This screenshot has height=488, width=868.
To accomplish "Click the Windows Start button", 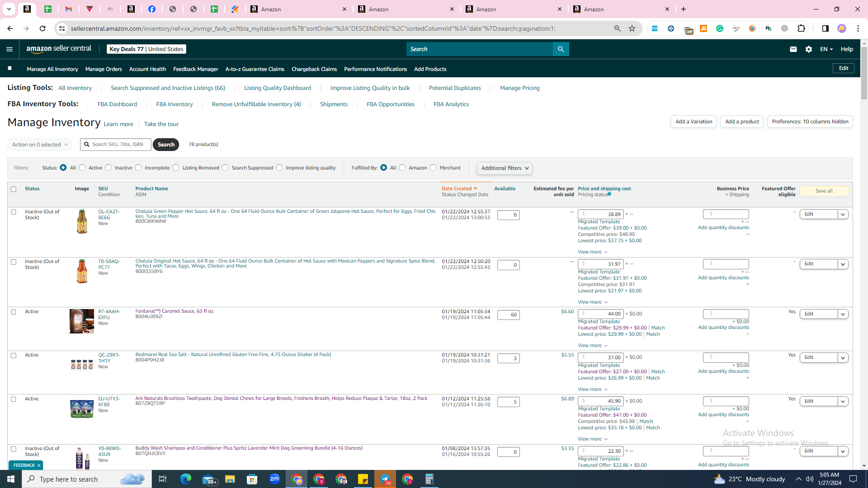I will point(11,479).
